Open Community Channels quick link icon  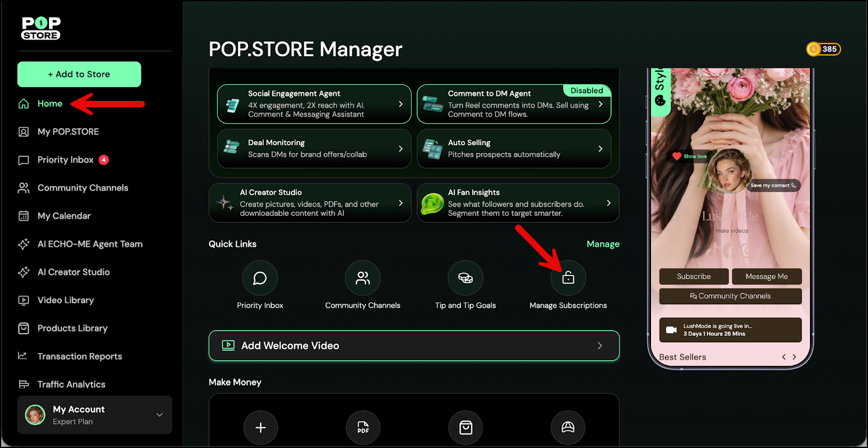(362, 278)
